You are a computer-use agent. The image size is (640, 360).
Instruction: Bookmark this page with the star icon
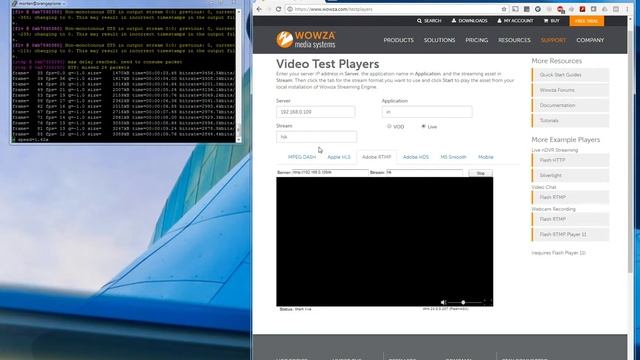tap(504, 9)
